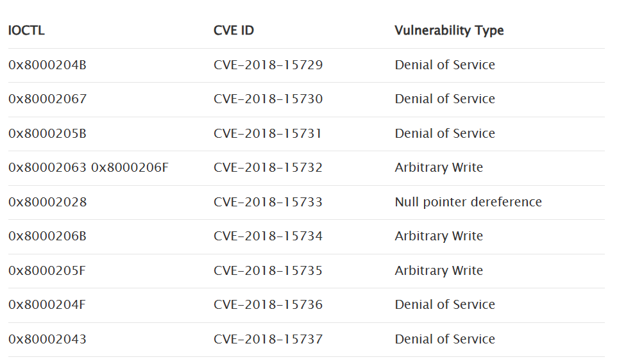Click CVE-2018-15731 in the table
The image size is (635, 364).
[268, 134]
